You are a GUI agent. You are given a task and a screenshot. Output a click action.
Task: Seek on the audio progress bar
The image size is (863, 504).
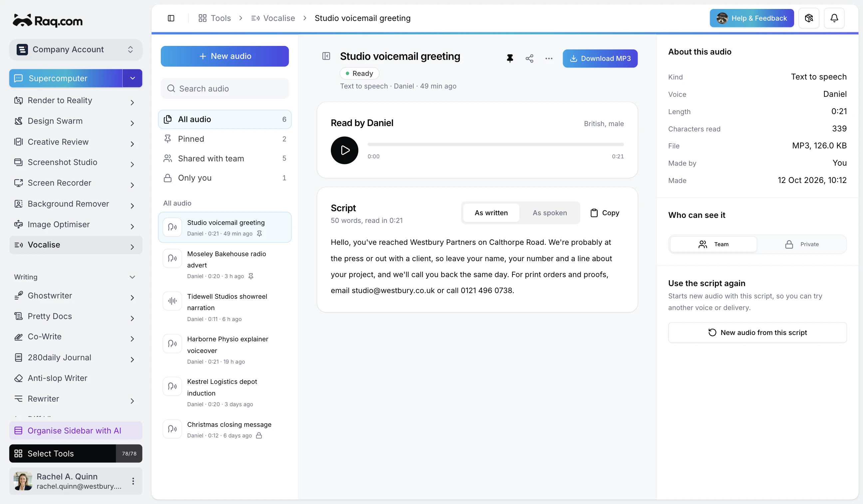[495, 145]
